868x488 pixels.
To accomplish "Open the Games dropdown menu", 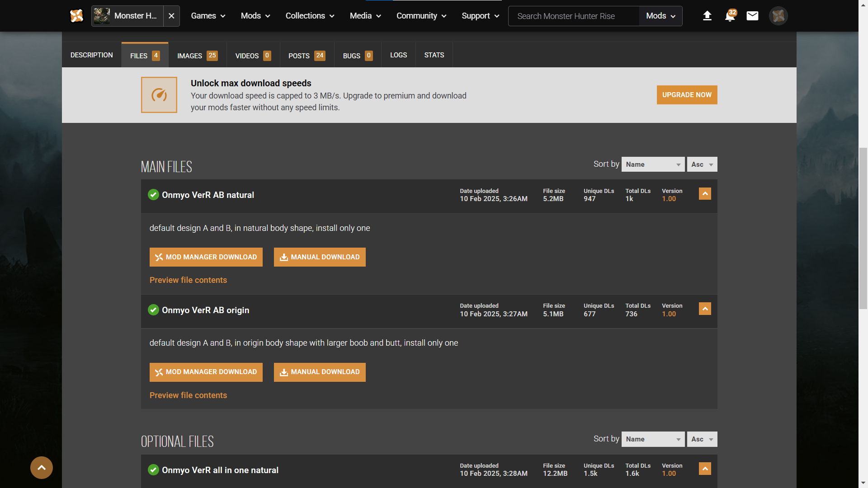I will point(208,16).
